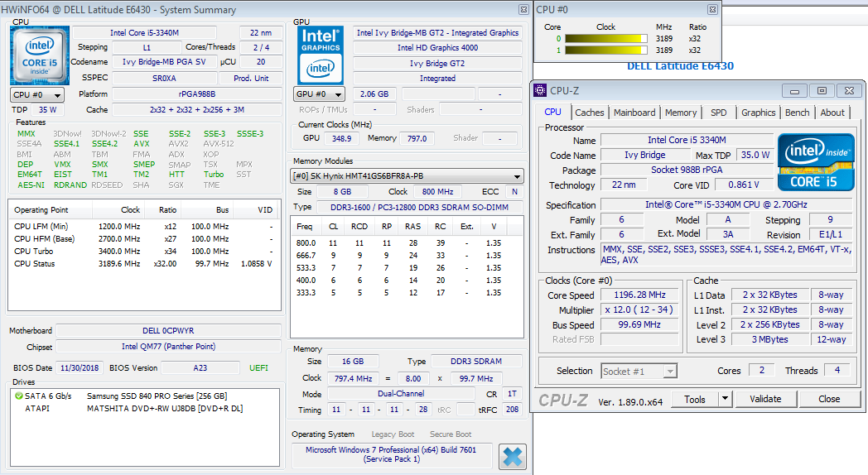Open the Socket #1 selection dropdown in CPU-Z
The height and width of the screenshot is (475, 868).
(x=639, y=371)
